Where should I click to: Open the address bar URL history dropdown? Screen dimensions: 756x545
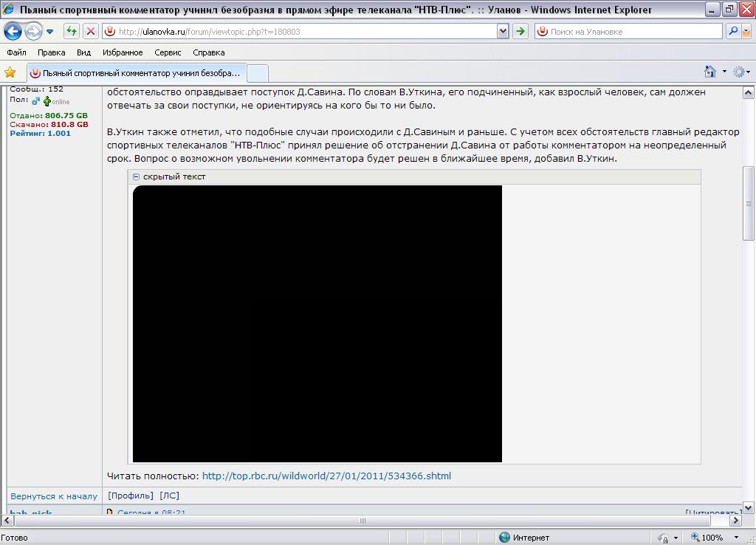click(x=503, y=31)
